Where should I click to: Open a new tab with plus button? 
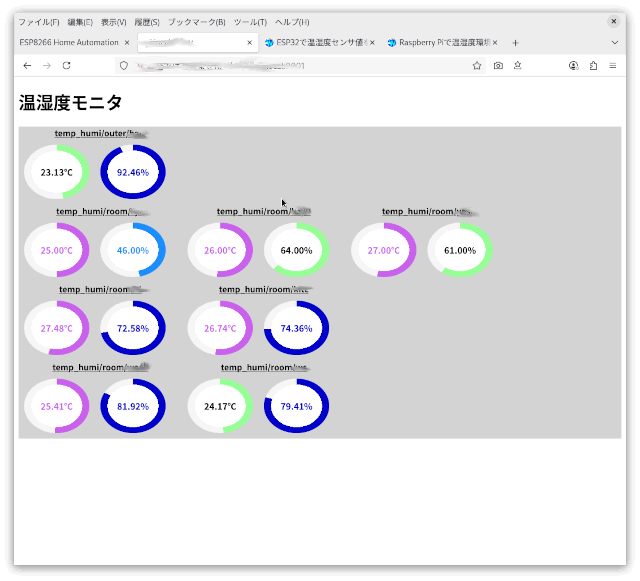[x=516, y=43]
